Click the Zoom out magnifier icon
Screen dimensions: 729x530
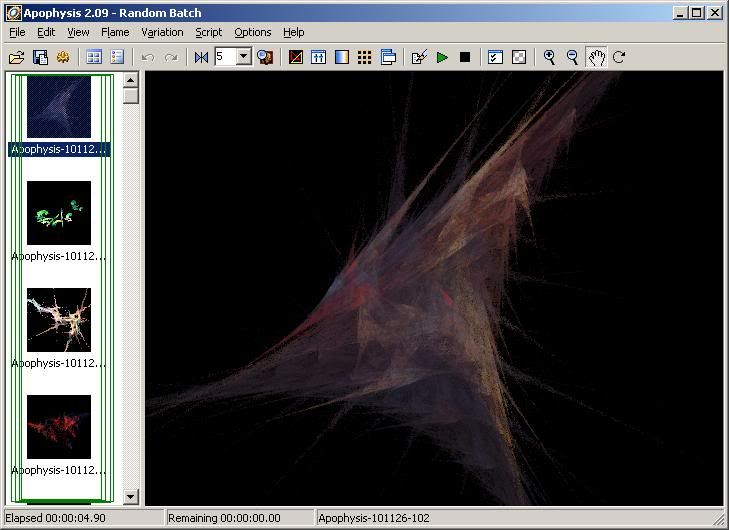pyautogui.click(x=572, y=57)
